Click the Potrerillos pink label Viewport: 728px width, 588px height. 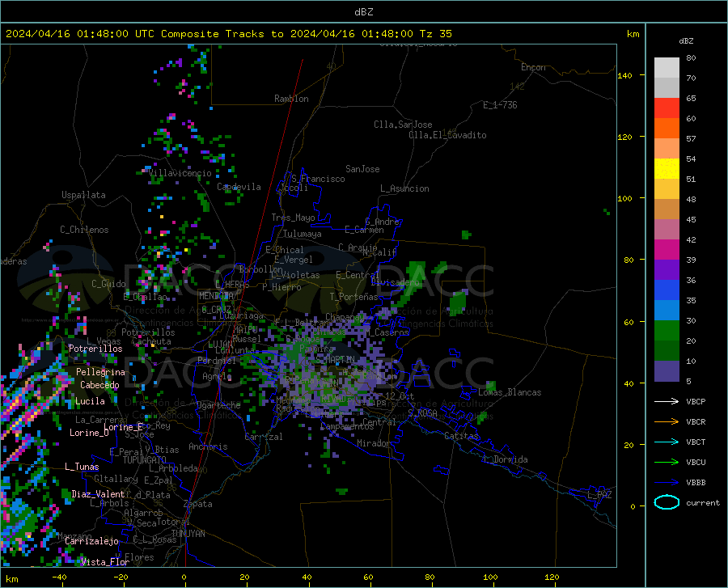click(95, 349)
